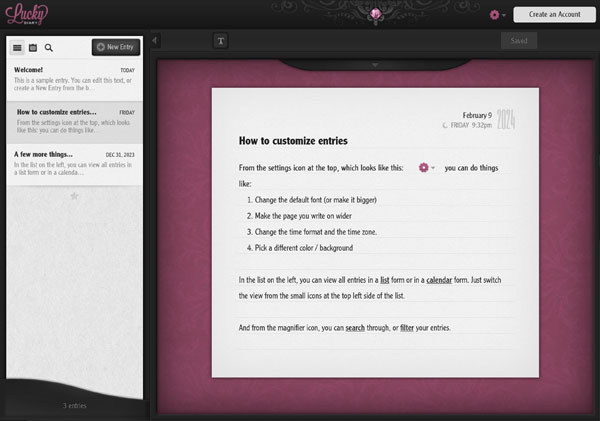
Task: Click the pink gem icon in header
Action: click(x=376, y=14)
